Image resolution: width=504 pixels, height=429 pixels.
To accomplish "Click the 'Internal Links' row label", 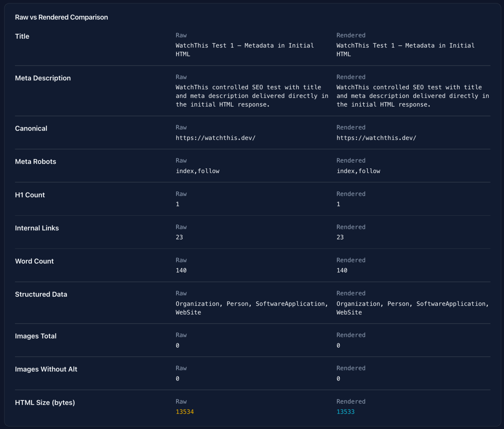I will (37, 228).
